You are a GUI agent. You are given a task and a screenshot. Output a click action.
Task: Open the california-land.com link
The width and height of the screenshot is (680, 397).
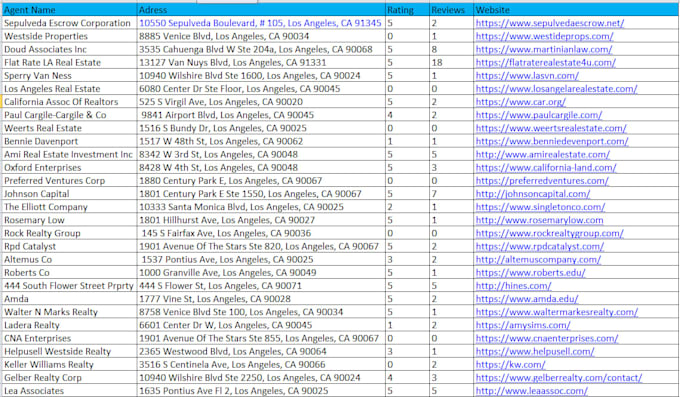coord(546,167)
